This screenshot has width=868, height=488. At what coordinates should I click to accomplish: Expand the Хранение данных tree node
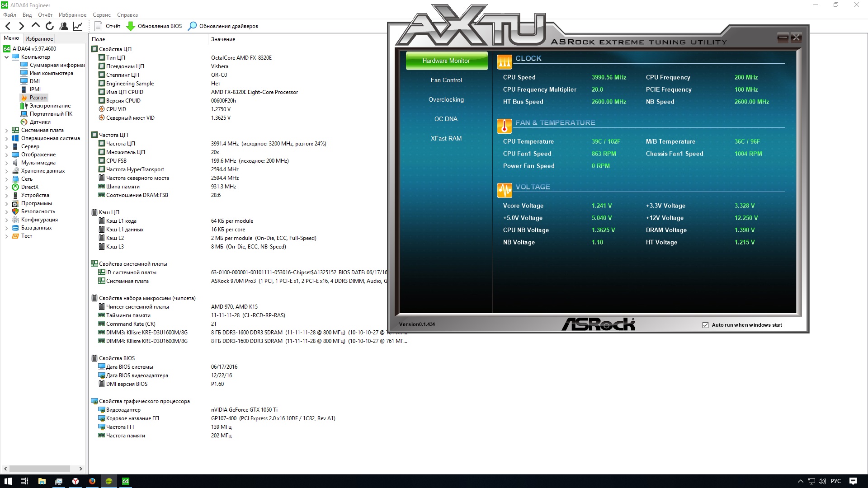point(6,171)
